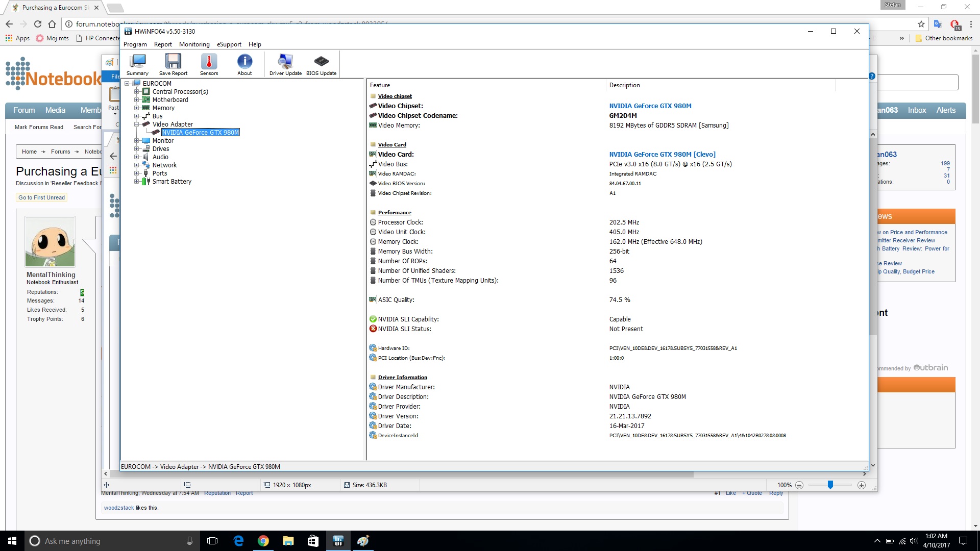
Task: Click the Driver Version row icon
Action: click(373, 416)
